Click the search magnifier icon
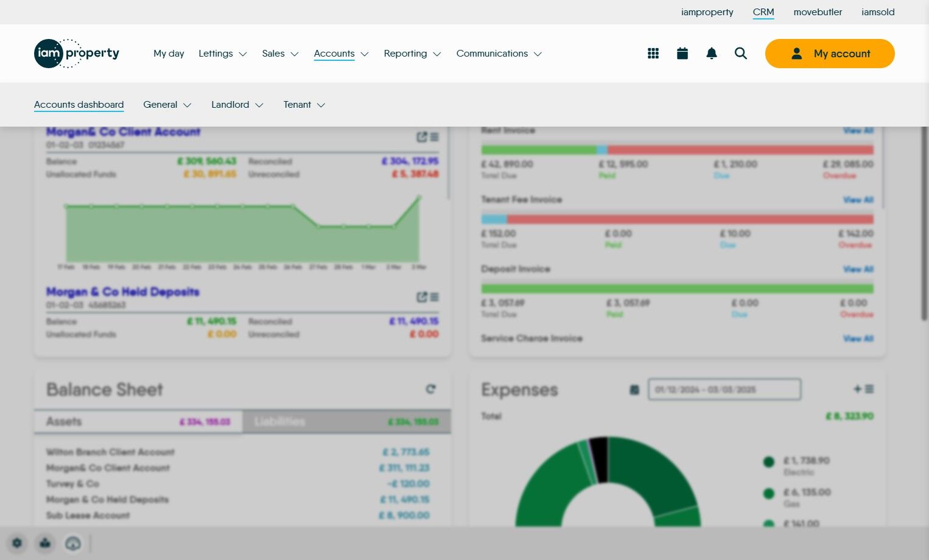 click(741, 54)
